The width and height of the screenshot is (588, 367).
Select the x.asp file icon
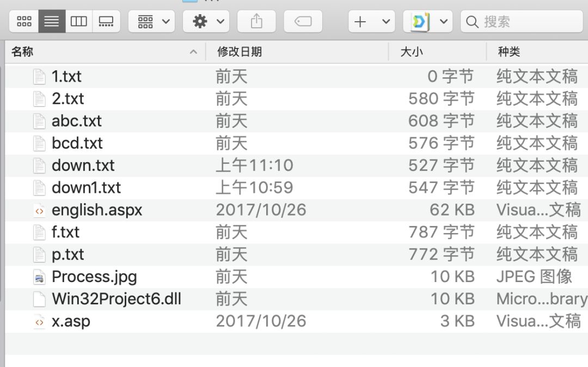click(x=39, y=322)
